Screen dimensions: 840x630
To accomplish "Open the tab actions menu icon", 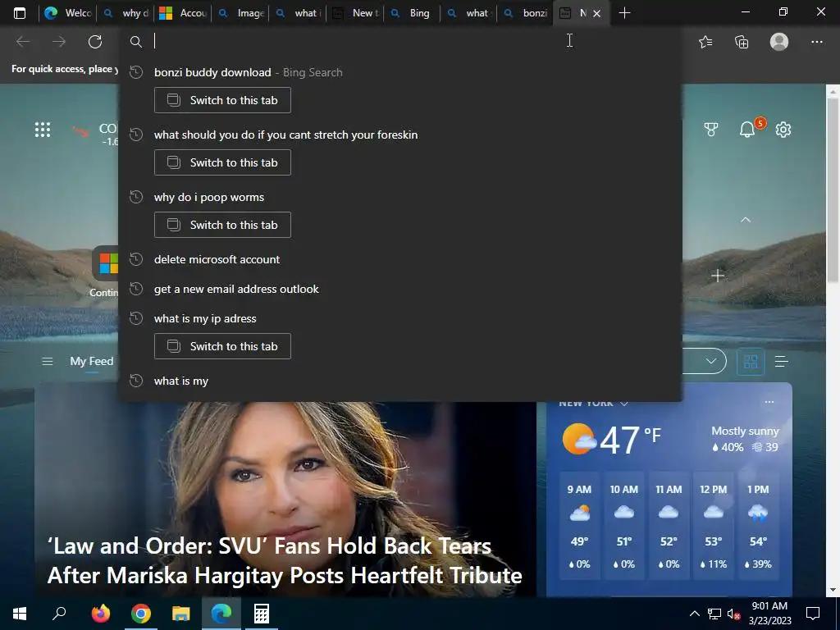I will pos(20,13).
